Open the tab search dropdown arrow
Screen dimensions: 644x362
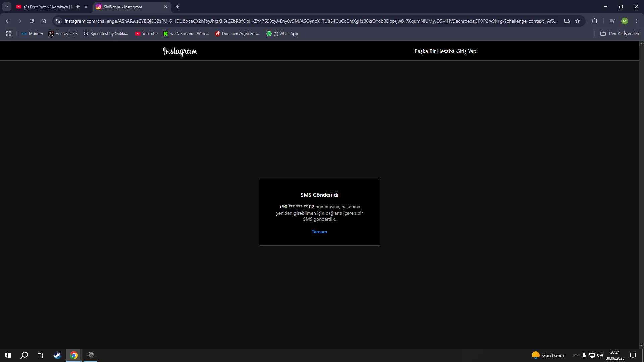[6, 7]
